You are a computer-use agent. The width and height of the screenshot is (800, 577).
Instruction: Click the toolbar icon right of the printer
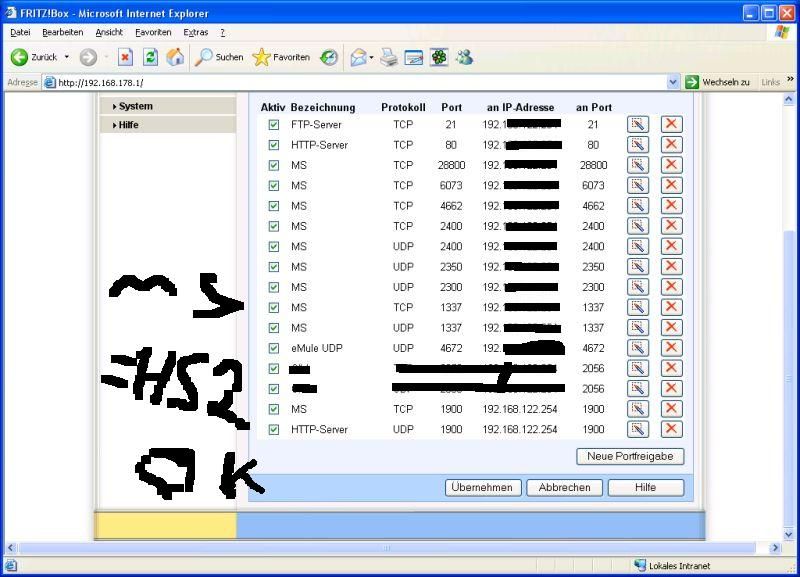[x=414, y=57]
